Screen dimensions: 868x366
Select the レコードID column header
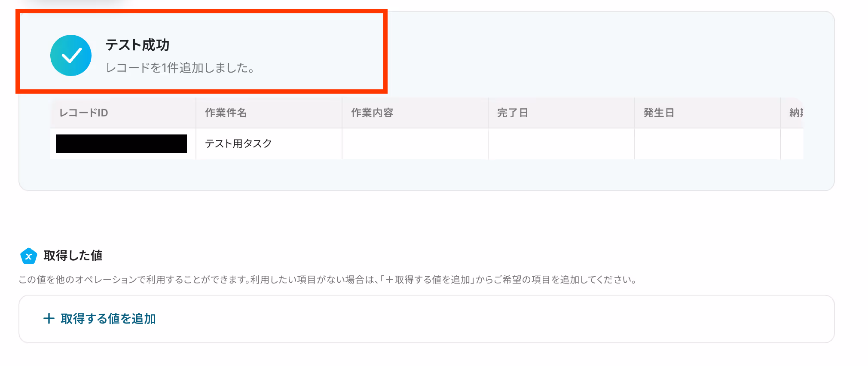123,113
